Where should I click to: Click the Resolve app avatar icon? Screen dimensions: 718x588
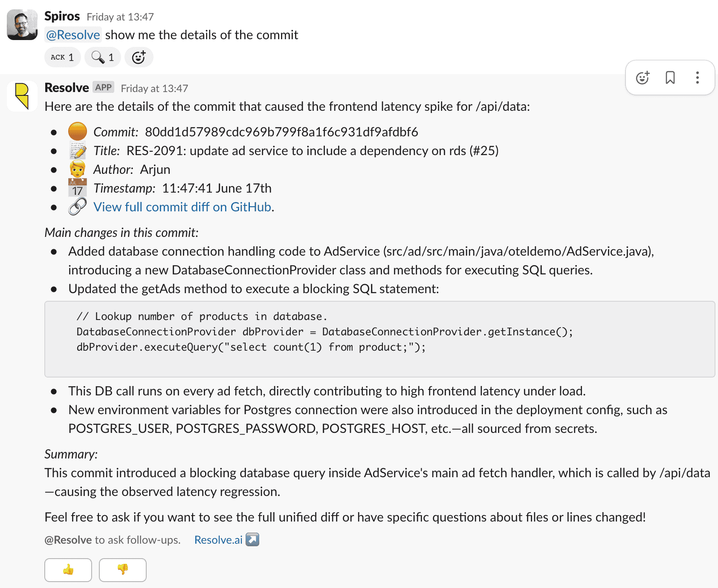22,96
